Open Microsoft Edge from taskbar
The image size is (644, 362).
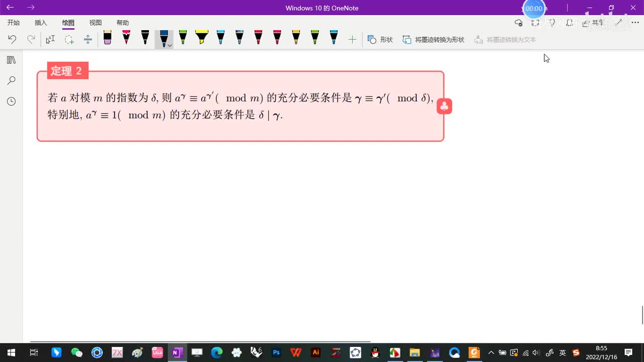click(217, 353)
